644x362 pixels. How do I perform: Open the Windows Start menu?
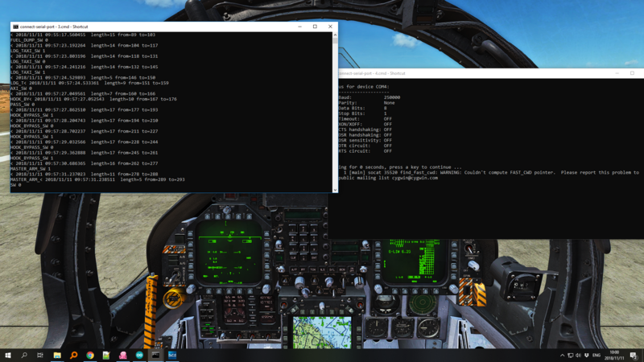coord(8,355)
